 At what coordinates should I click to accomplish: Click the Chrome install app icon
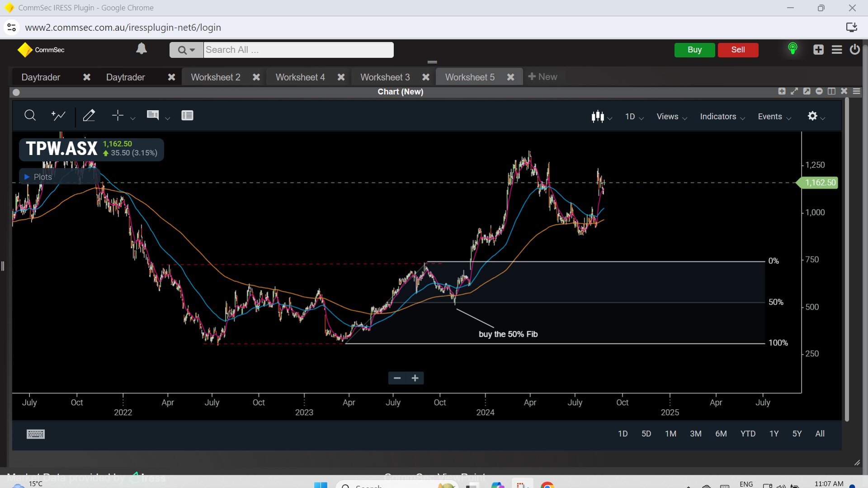(x=851, y=28)
